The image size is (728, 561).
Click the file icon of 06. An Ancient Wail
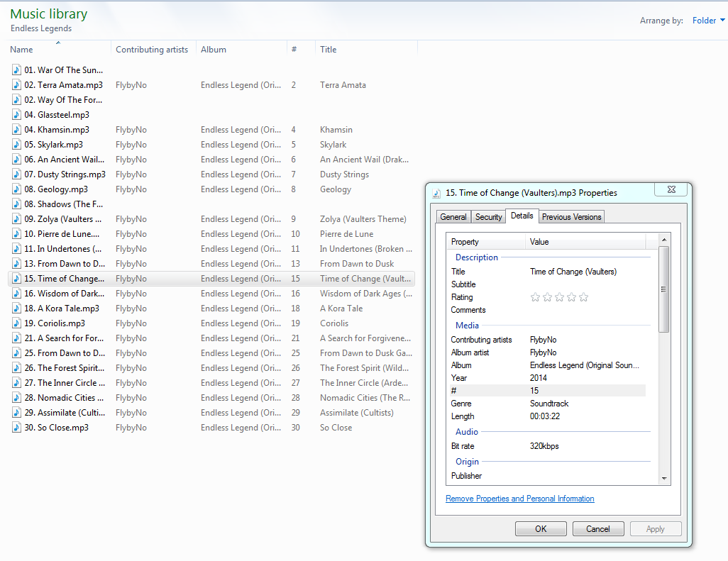(17, 159)
